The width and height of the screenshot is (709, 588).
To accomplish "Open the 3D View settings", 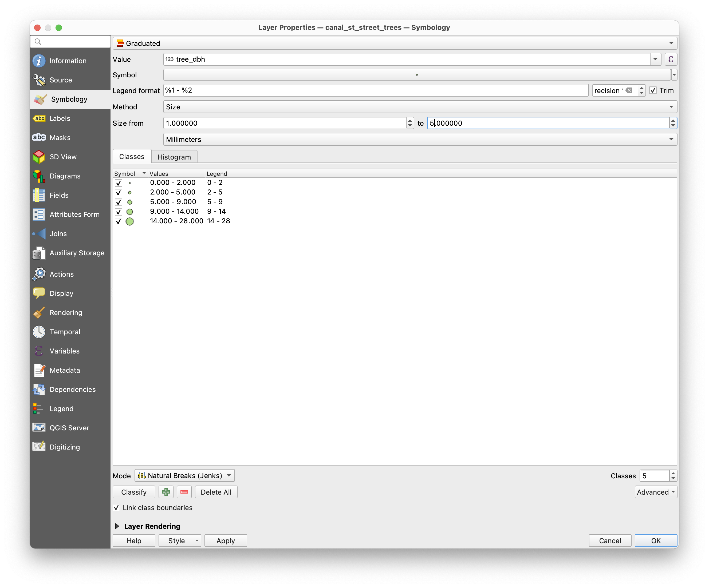I will (63, 157).
